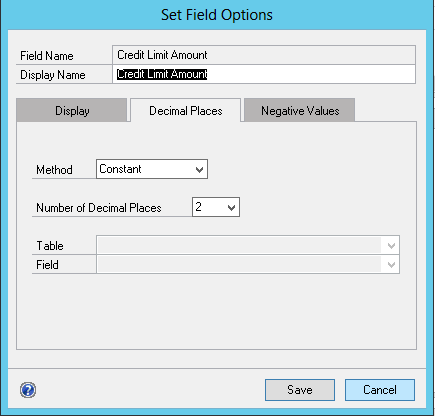
Task: Click the Number of Decimal Places label
Action: tap(99, 208)
